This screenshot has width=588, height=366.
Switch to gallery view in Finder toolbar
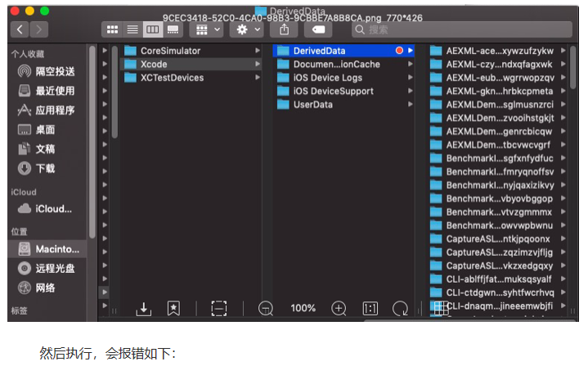coord(173,29)
